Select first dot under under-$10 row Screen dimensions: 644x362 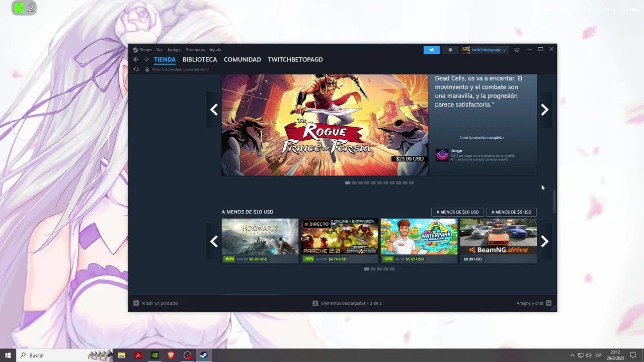coord(367,269)
